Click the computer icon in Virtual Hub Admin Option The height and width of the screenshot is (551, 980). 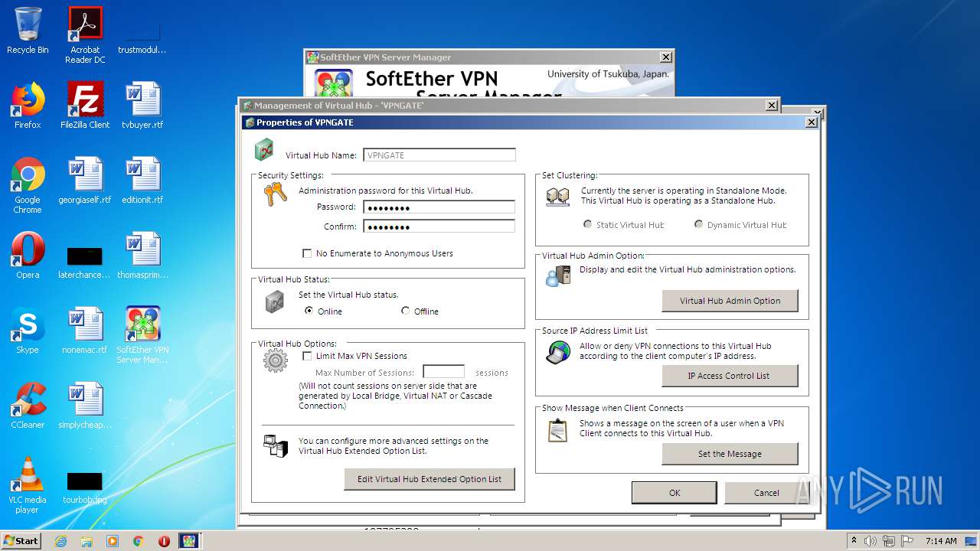tap(558, 275)
